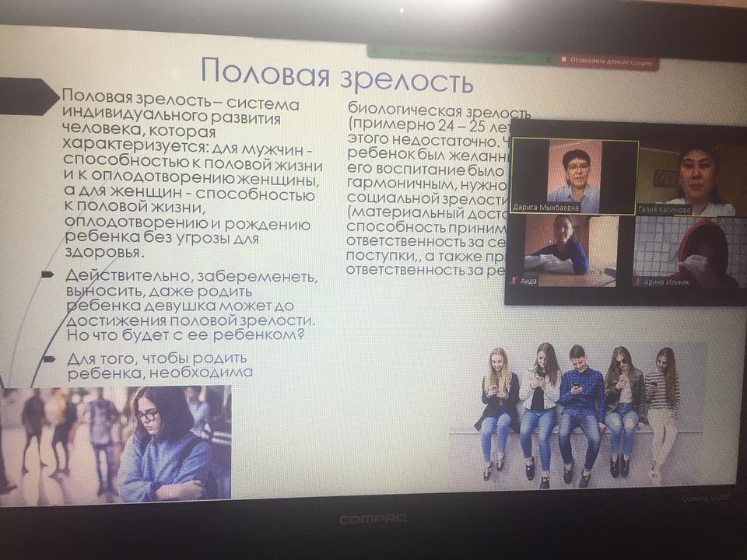Click the bullet arrow before «Действительно, забеременеть»
Viewport: 747px width, 560px height.
[x=47, y=274]
